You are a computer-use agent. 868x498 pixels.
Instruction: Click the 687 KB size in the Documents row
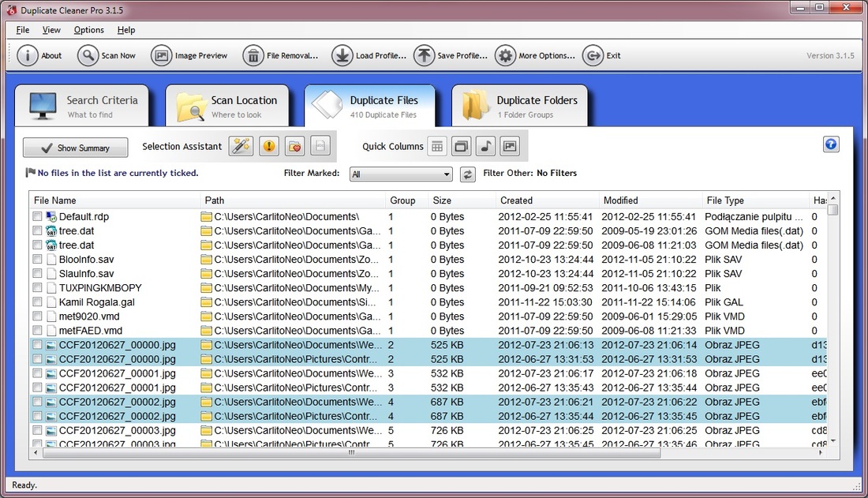click(x=447, y=403)
